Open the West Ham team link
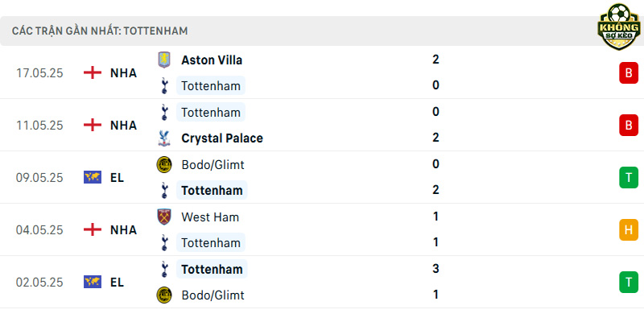Viewport: 644px width, 322px height. (x=210, y=217)
